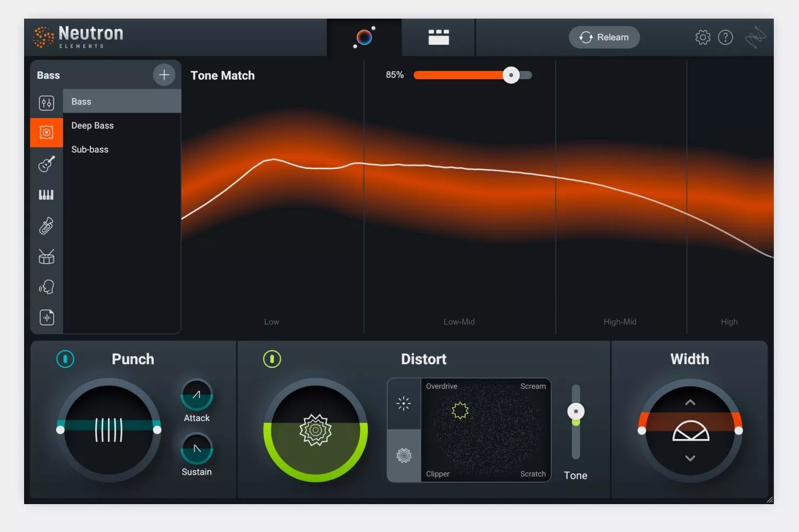This screenshot has height=532, width=799.
Task: Click the Overdrive corner label
Action: (442, 386)
